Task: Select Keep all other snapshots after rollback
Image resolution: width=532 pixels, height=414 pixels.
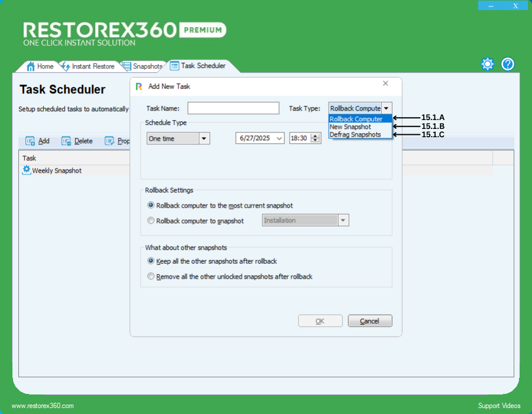Action: coord(151,261)
